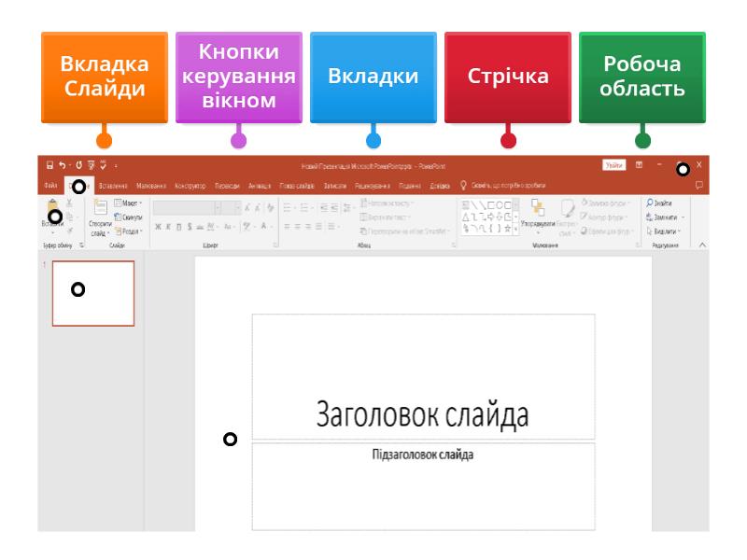Select slide 1 thumbnail in the panel

coord(92,293)
